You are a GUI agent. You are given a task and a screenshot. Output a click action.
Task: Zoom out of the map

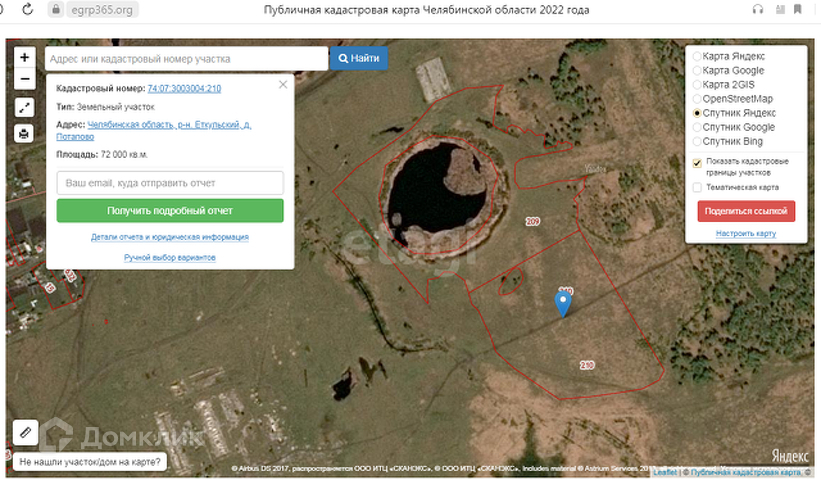(x=25, y=79)
